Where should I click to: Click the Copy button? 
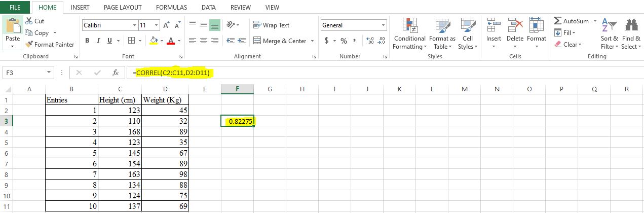[x=37, y=32]
